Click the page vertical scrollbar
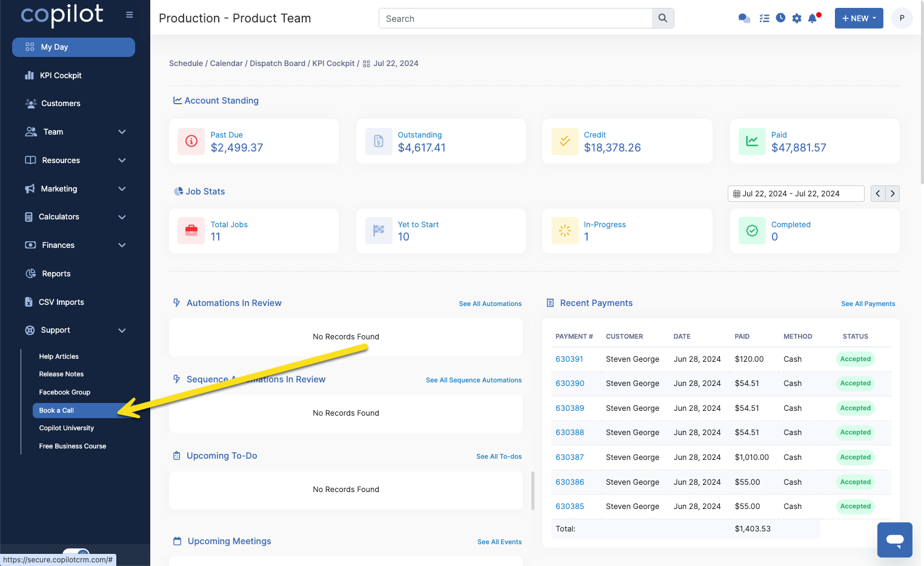 922,91
